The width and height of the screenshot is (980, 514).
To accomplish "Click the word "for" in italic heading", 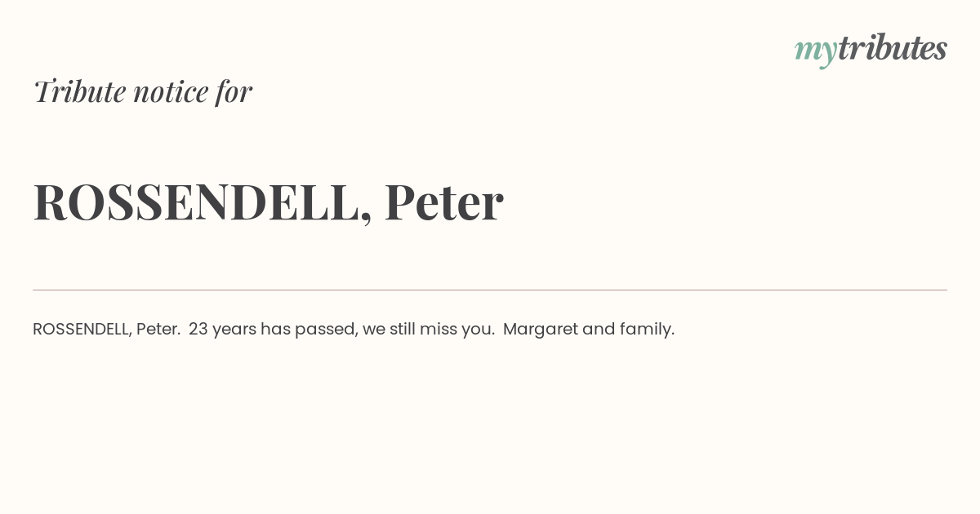I will pos(234,91).
